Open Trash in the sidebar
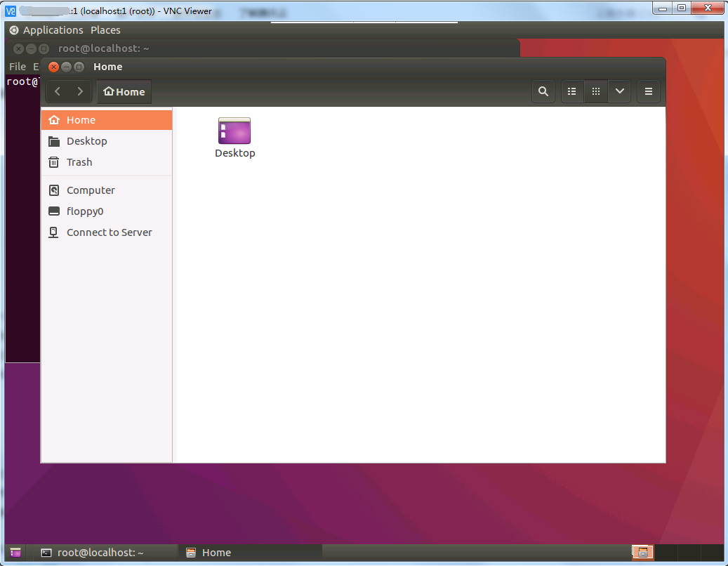728x566 pixels. click(79, 162)
